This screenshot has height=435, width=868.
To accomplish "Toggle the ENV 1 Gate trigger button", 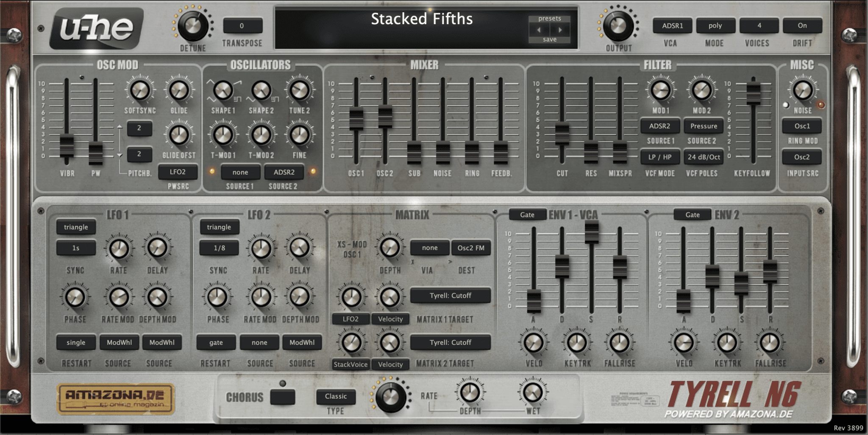I will pyautogui.click(x=527, y=215).
